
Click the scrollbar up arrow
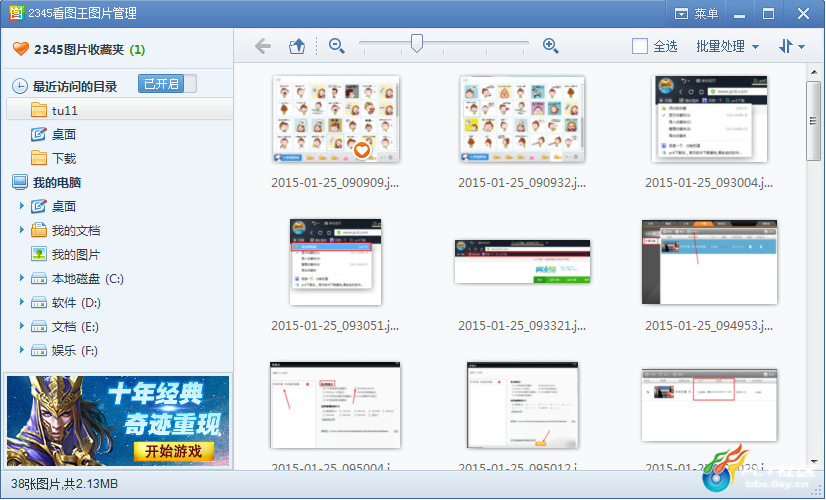pyautogui.click(x=813, y=72)
